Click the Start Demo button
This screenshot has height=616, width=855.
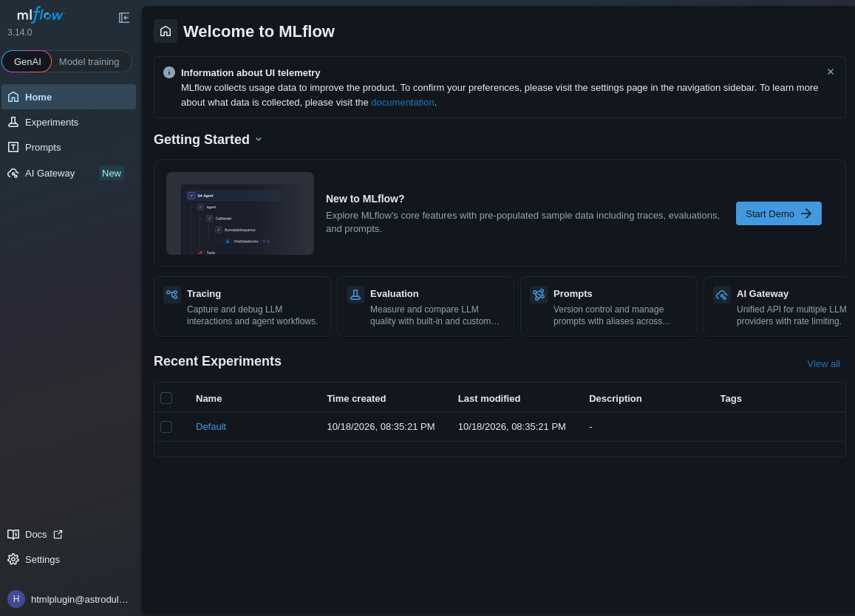(778, 213)
